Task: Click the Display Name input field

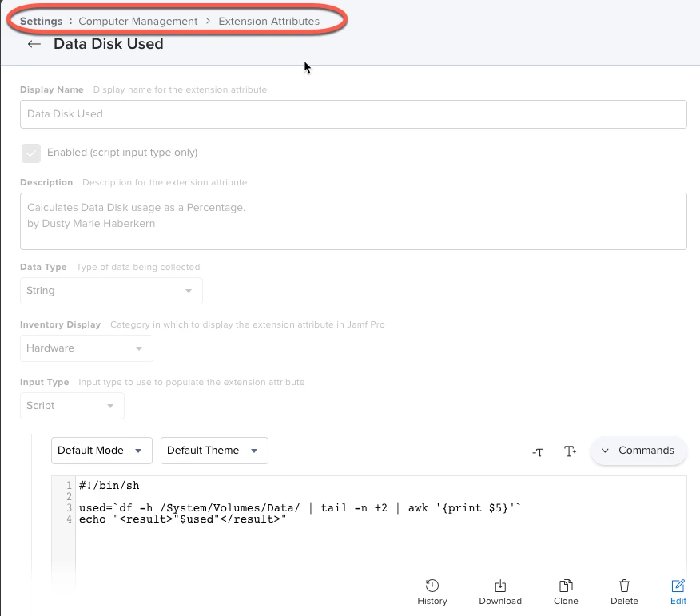Action: click(x=353, y=114)
